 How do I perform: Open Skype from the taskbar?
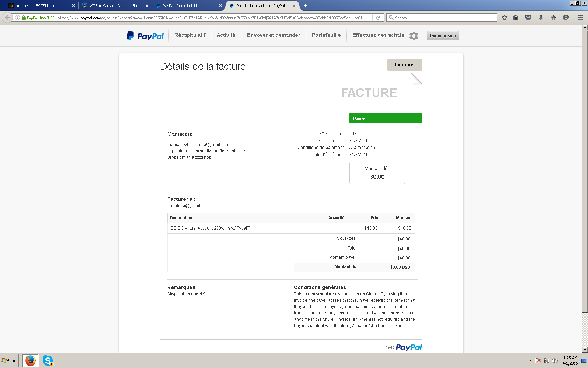(48, 360)
